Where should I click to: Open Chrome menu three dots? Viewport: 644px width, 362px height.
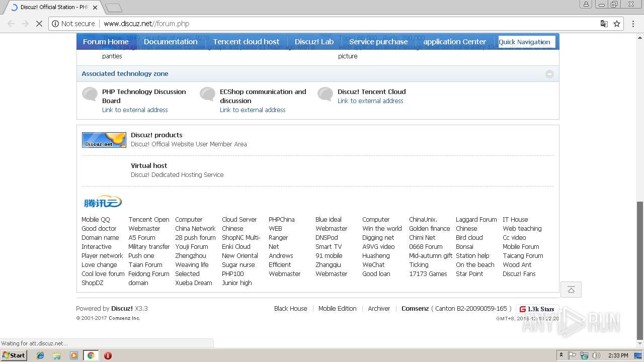pyautogui.click(x=632, y=24)
